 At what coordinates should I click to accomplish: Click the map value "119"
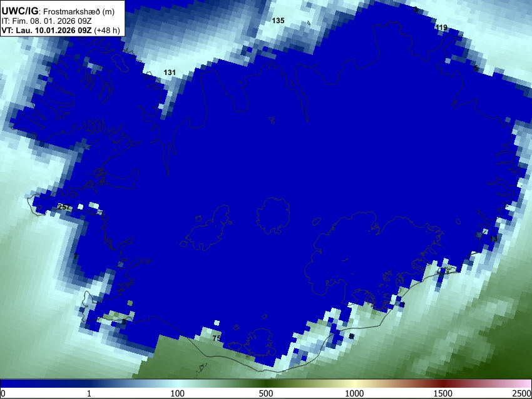click(441, 28)
